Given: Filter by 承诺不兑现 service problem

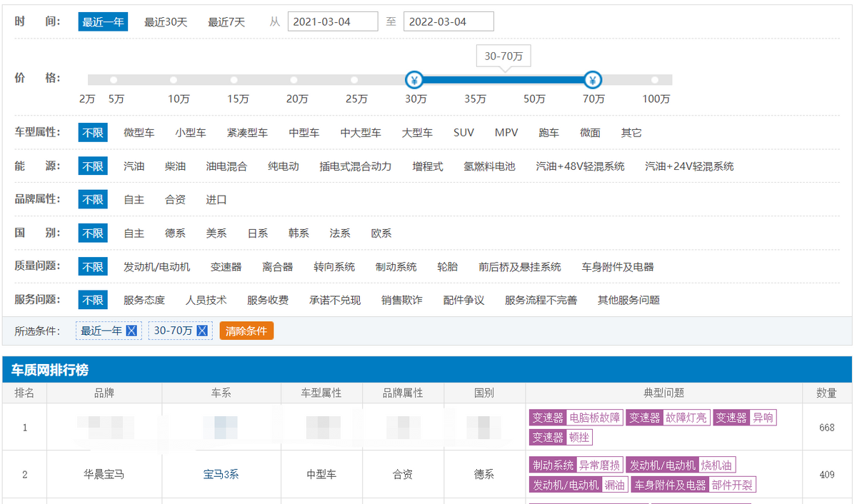Looking at the screenshot, I should pos(335,301).
